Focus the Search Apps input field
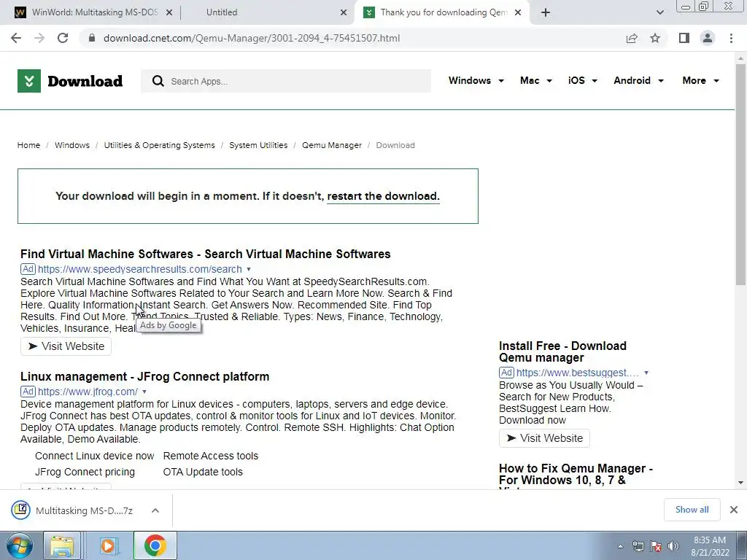 (286, 81)
